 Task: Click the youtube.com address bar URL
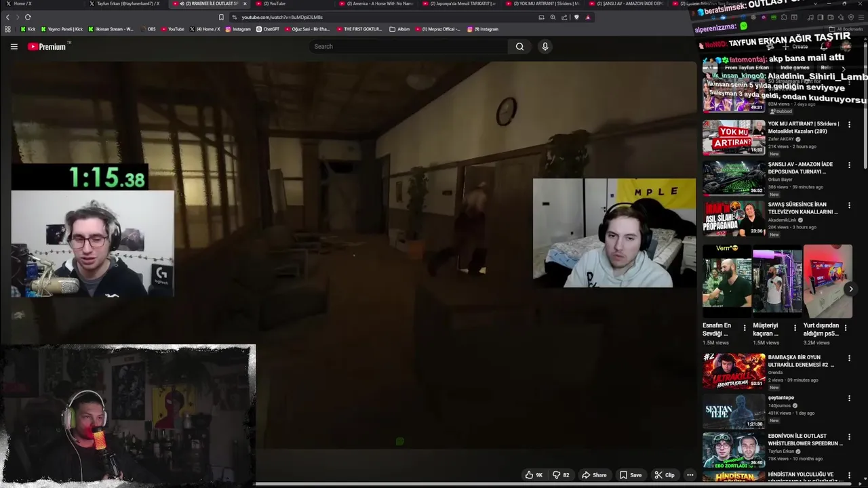[x=282, y=17]
